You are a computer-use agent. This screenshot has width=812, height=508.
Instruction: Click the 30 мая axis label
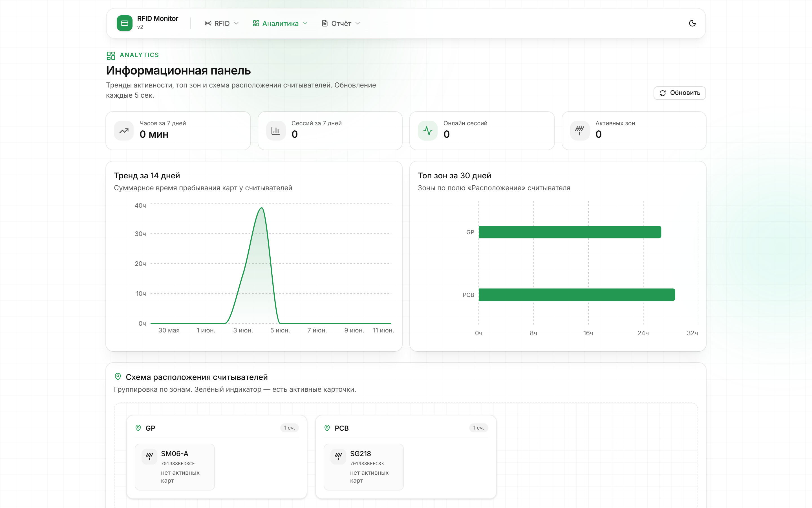coord(169,330)
